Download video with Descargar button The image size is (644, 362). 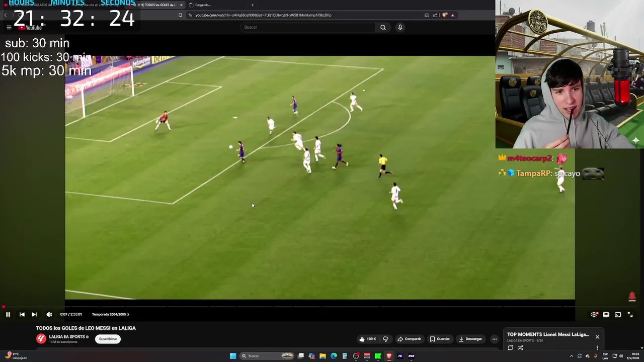(x=470, y=339)
